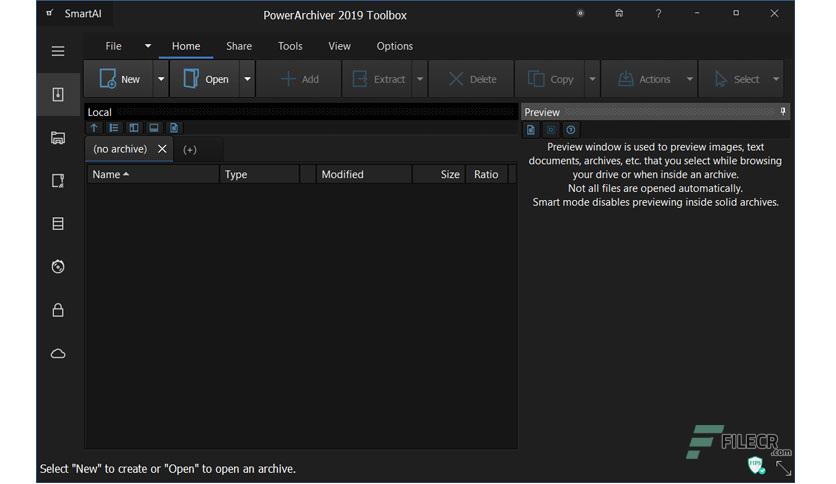This screenshot has height=484, width=836.
Task: Select the Archive mode sidebar icon
Action: coord(58,95)
